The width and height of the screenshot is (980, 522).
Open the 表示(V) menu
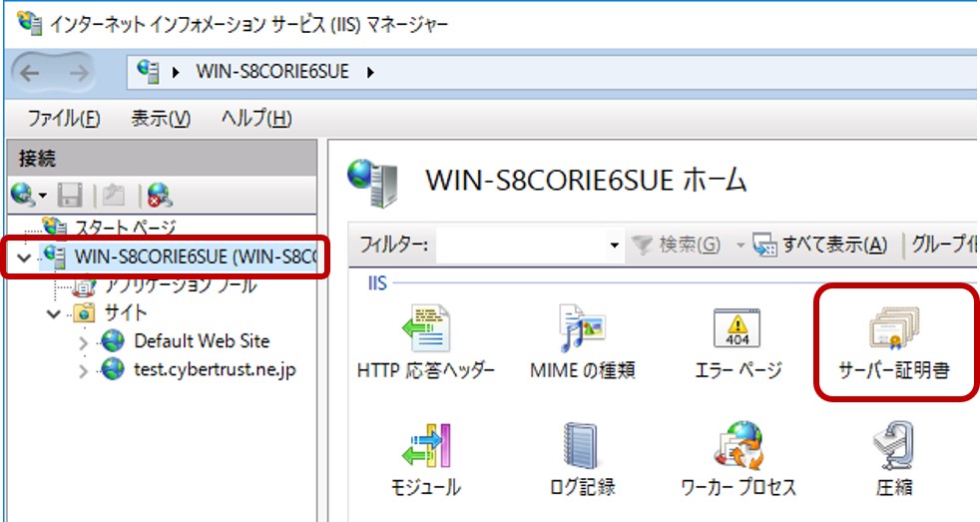[x=161, y=118]
